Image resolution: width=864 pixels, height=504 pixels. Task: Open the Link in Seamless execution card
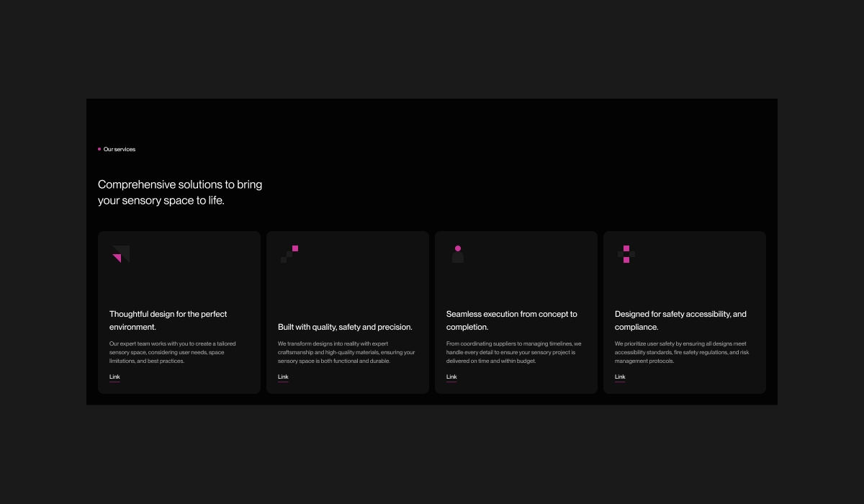[x=451, y=377]
